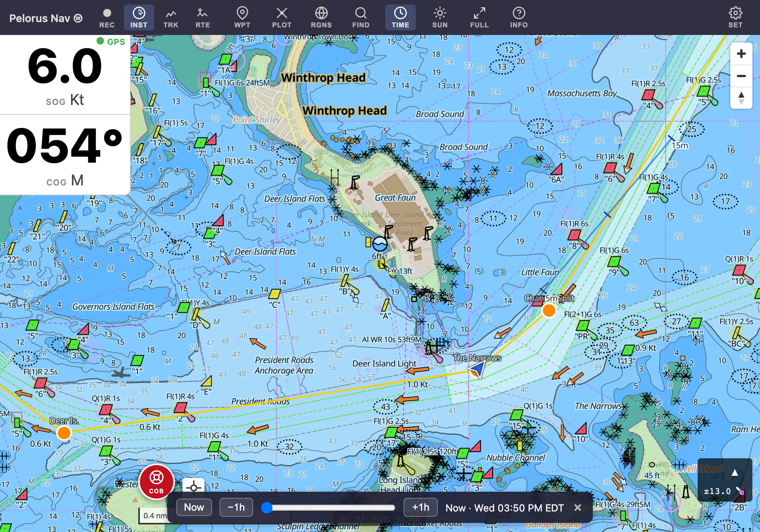This screenshot has width=760, height=532.
Task: Toggle FULL screen mode
Action: [479, 18]
